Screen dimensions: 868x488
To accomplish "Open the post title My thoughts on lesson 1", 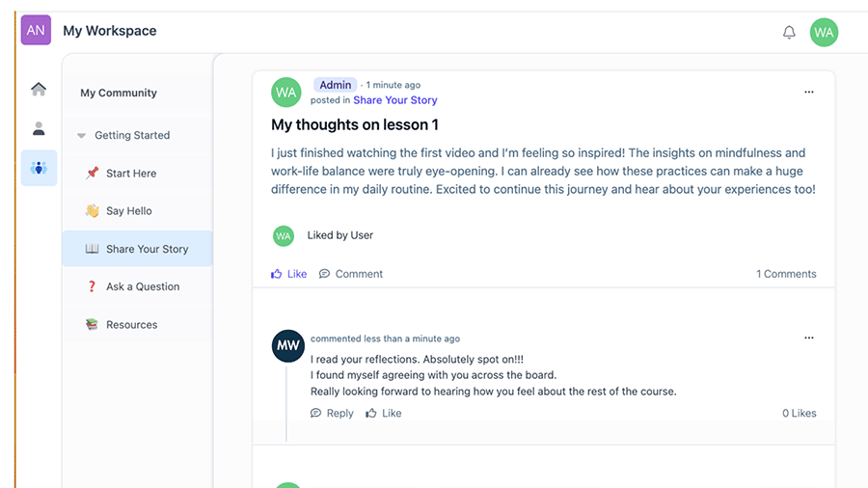I will click(x=354, y=125).
